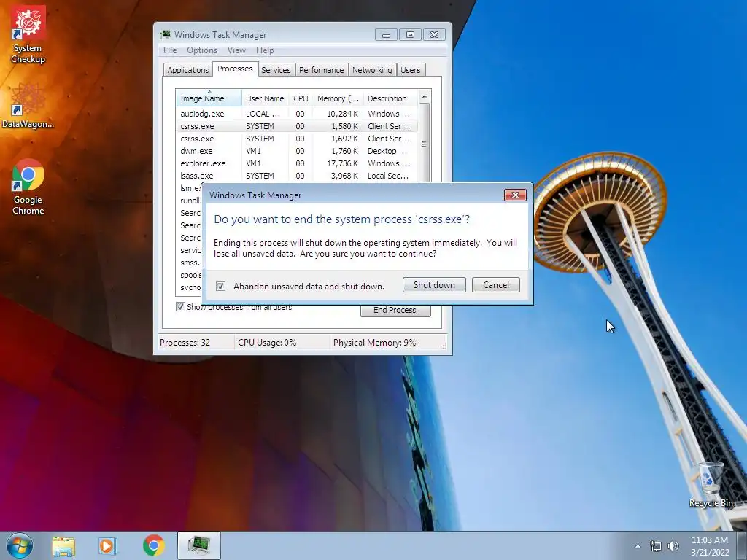Open the Windows Start menu orb
747x560 pixels.
click(19, 545)
